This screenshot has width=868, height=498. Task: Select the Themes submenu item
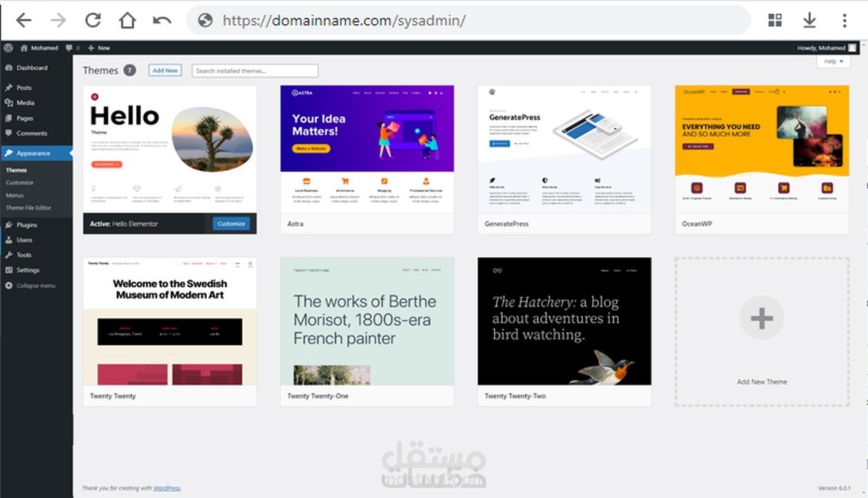[x=17, y=170]
